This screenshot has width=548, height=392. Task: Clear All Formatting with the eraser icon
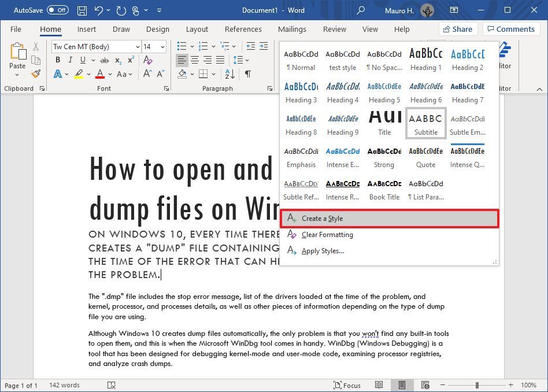[148, 60]
